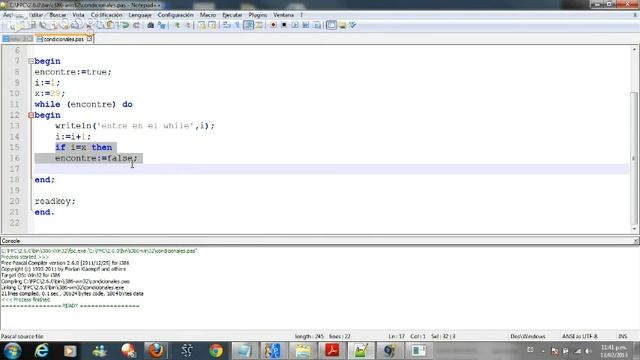Open the Ejecutar menu
The width and height of the screenshot is (640, 360).
pyautogui.click(x=232, y=15)
